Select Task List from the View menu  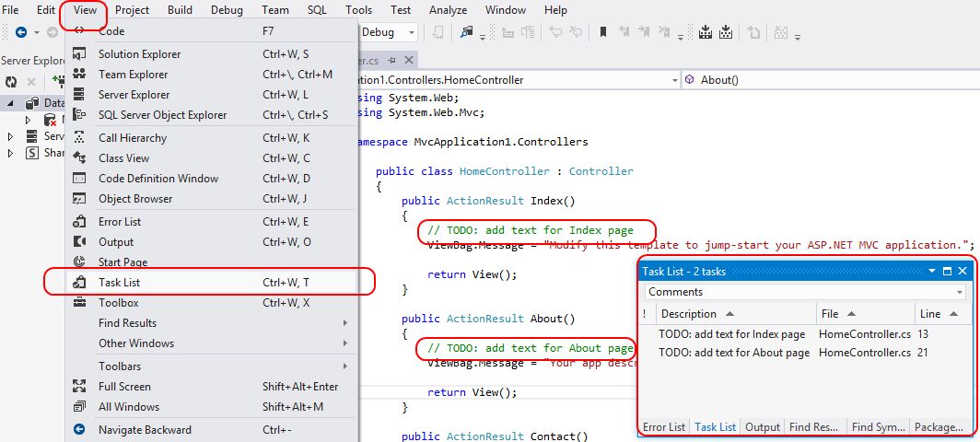click(x=212, y=283)
